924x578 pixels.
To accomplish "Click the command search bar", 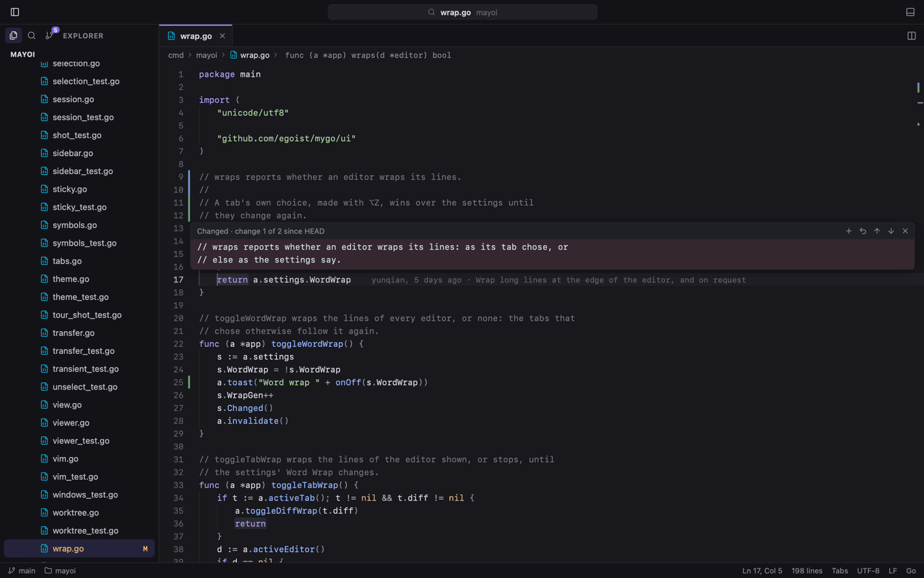I will coord(463,12).
